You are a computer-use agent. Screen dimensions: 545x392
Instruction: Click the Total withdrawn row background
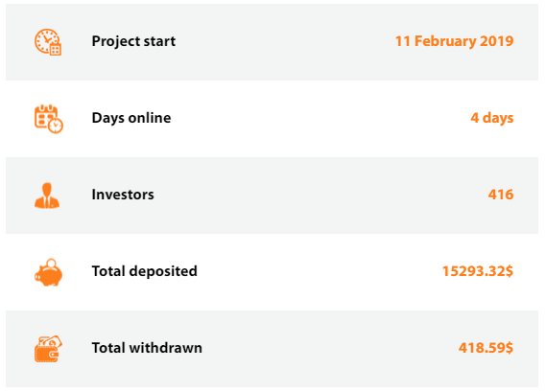[272, 349]
